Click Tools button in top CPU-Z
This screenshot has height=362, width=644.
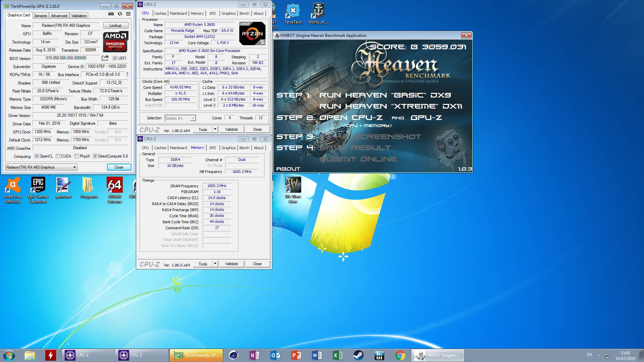click(x=203, y=129)
